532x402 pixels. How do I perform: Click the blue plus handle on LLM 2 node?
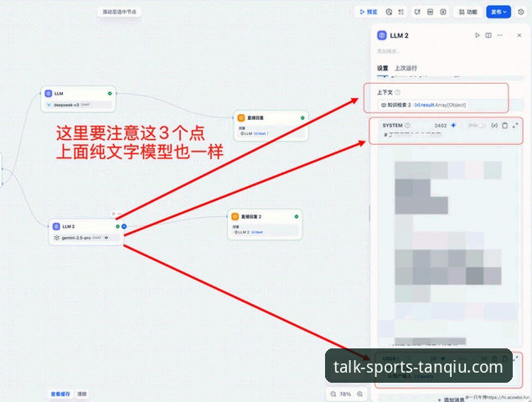(x=124, y=226)
